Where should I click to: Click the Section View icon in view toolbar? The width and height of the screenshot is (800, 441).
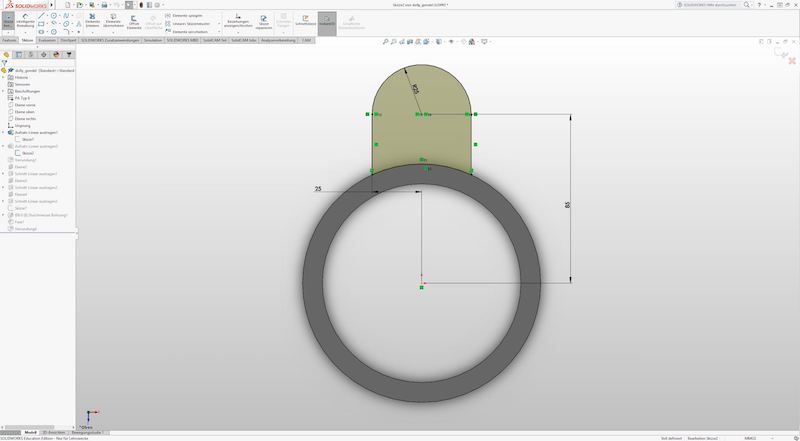(410, 42)
